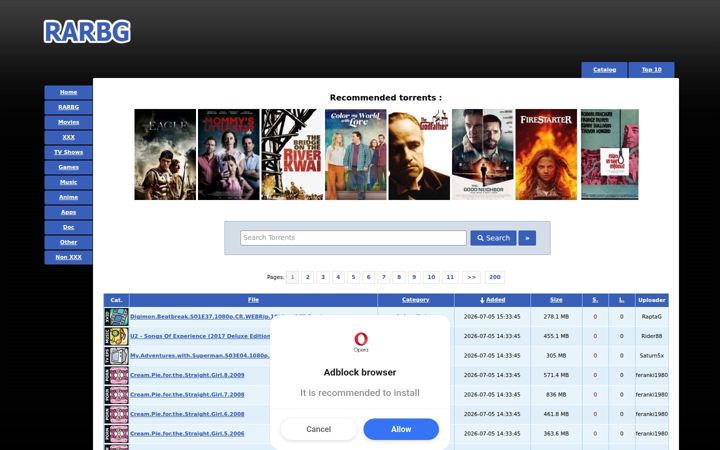Open the teal poster with noose graphic
720x450 pixels.
coord(610,154)
